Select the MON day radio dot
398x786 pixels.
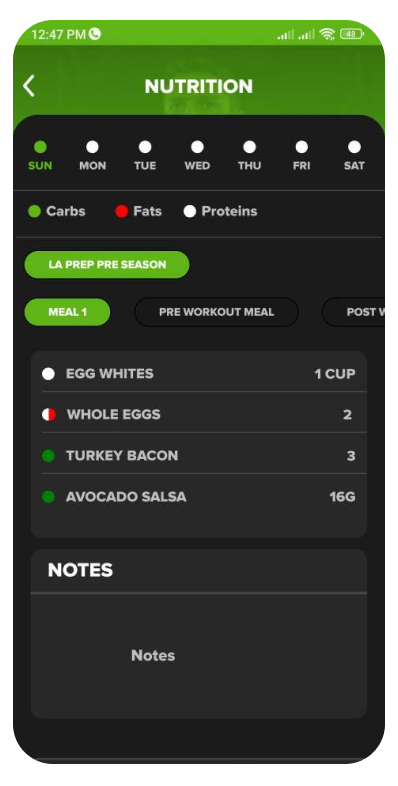click(92, 147)
